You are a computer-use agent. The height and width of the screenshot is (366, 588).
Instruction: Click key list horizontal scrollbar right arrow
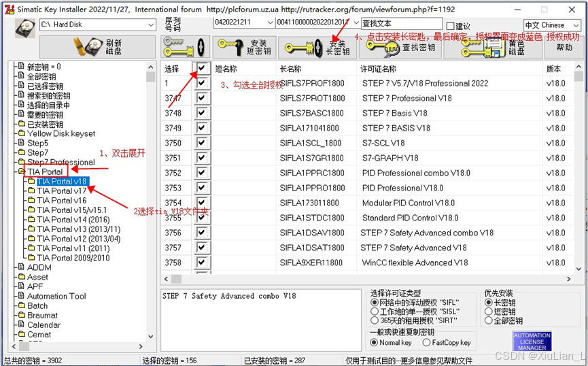point(569,279)
